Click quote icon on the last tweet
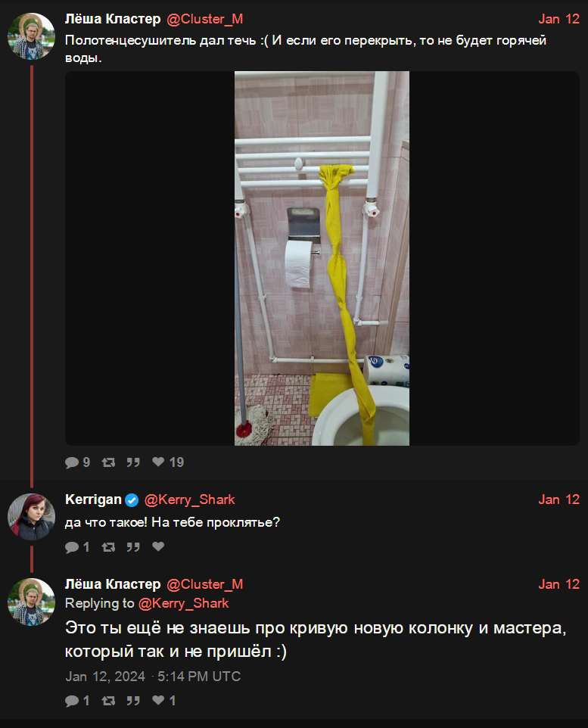Screen dimensions: 588x728 [133, 701]
